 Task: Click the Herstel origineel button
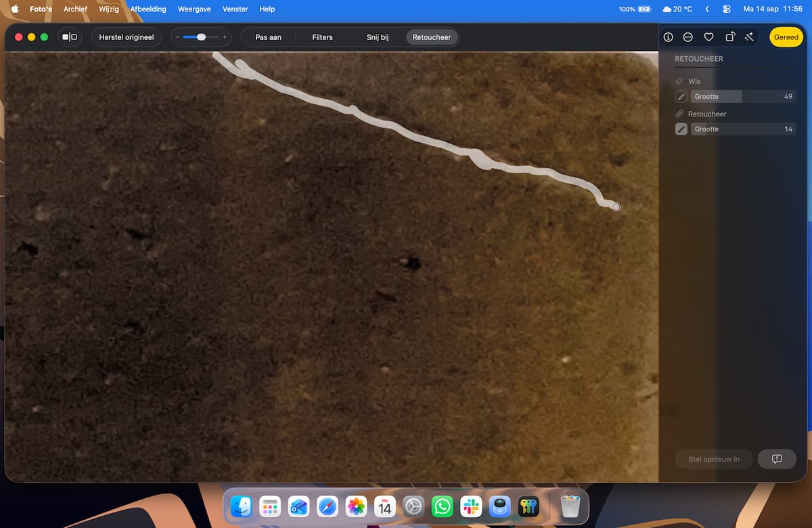point(127,37)
